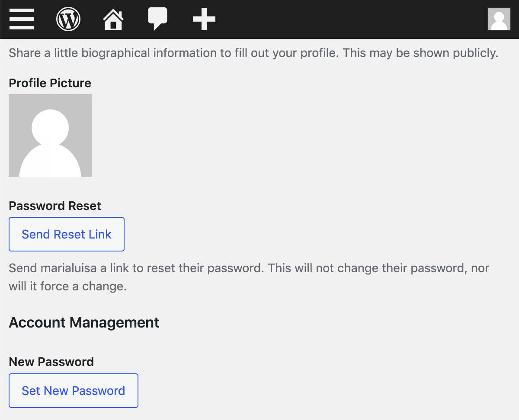Click the gray Gravatar silhouette image
This screenshot has height=420, width=519.
[x=50, y=135]
